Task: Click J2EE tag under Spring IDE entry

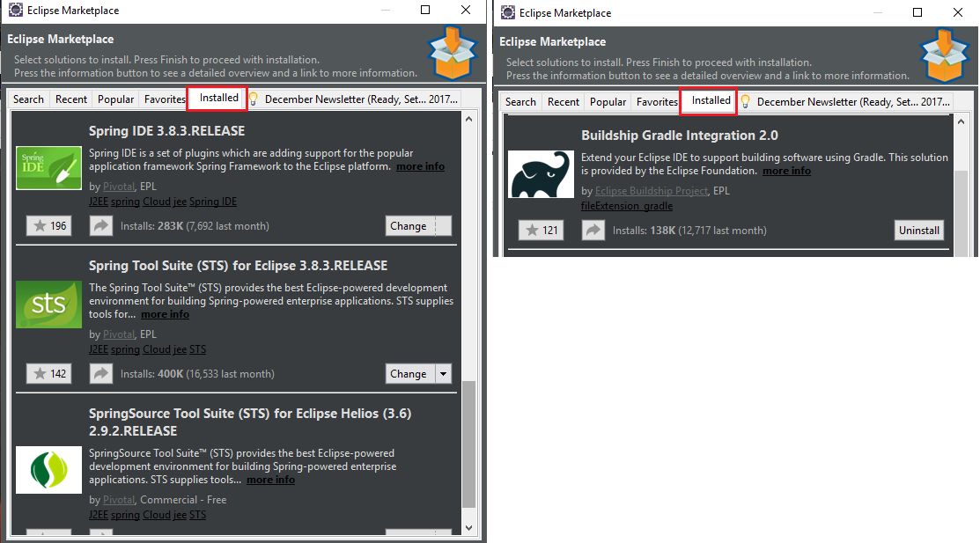Action: (98, 202)
